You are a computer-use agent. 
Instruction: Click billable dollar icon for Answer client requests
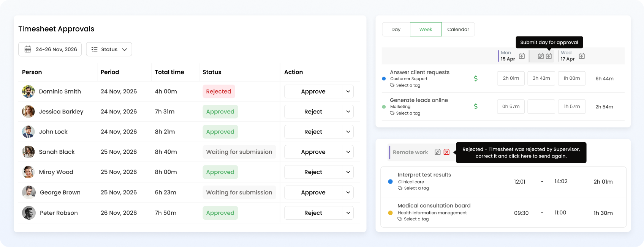point(476,79)
